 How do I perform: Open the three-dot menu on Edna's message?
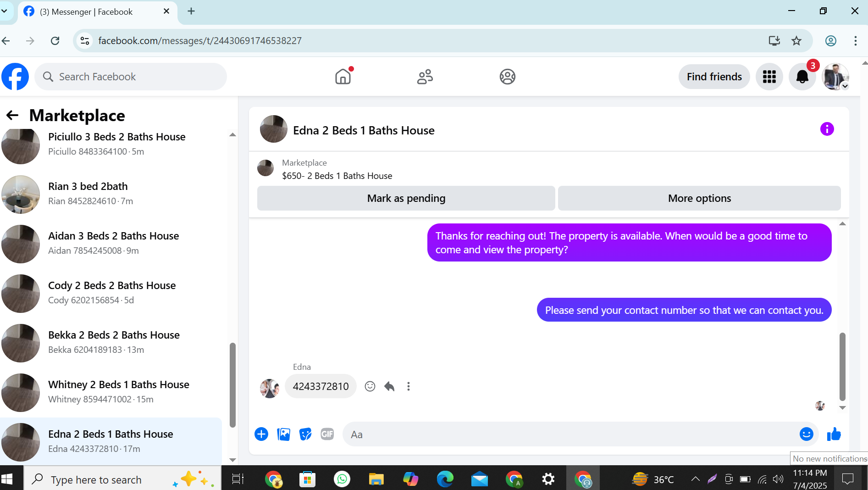pyautogui.click(x=409, y=386)
